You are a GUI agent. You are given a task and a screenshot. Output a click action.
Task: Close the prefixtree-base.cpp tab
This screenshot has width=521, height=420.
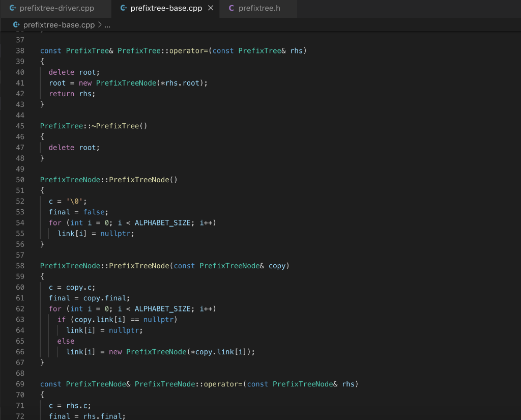click(x=211, y=8)
